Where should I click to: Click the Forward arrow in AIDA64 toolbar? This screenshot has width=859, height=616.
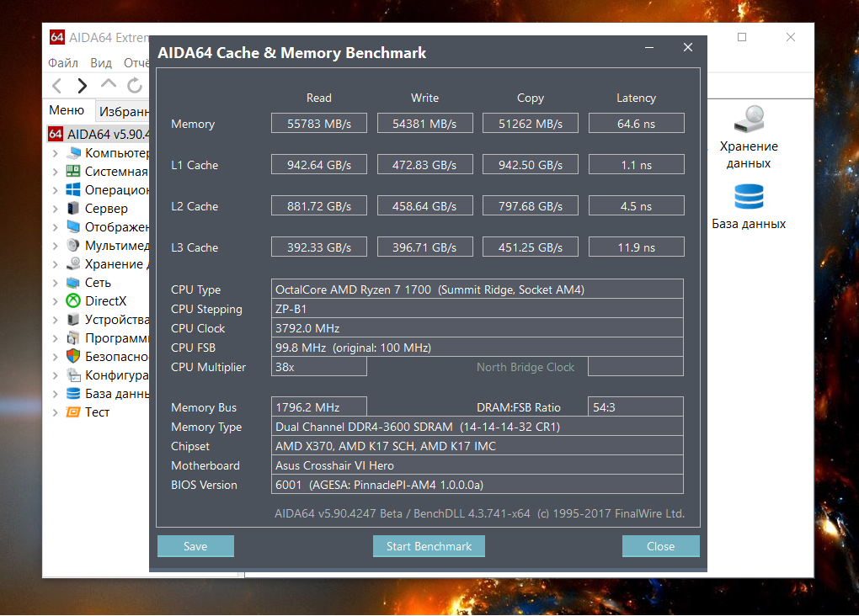(83, 86)
